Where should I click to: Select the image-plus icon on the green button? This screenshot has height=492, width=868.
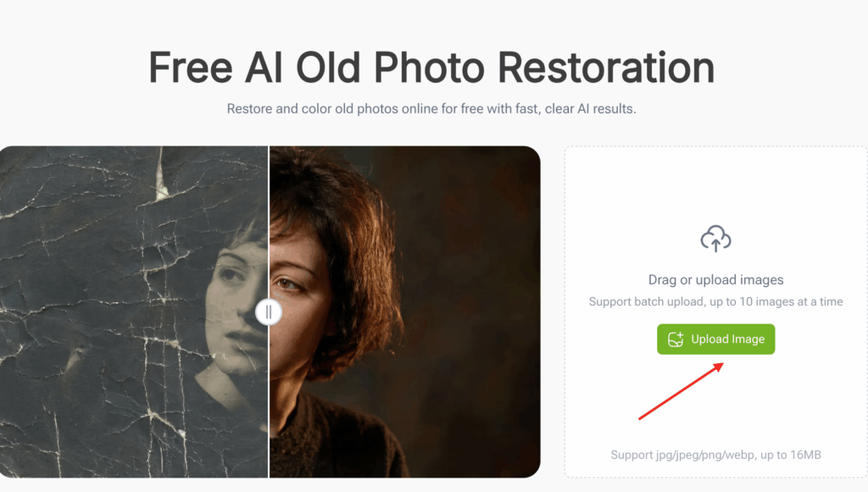[677, 339]
